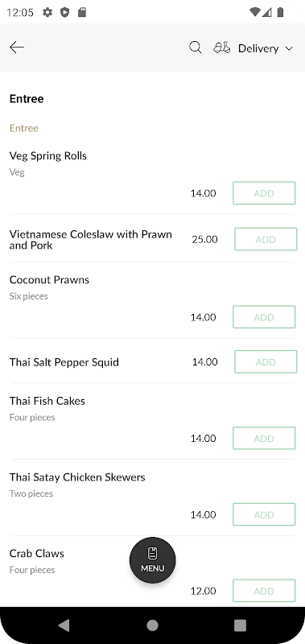The image size is (305, 644).
Task: Open the Crab Claws item details
Action: 37,553
